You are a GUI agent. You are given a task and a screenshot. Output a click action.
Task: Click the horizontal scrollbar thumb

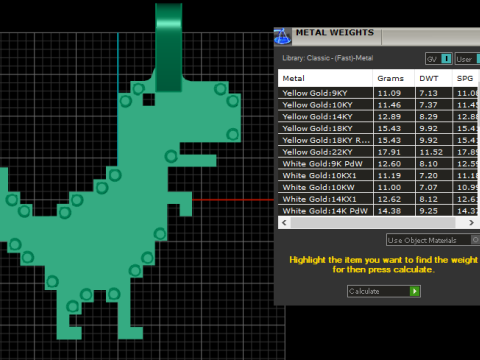(x=373, y=222)
